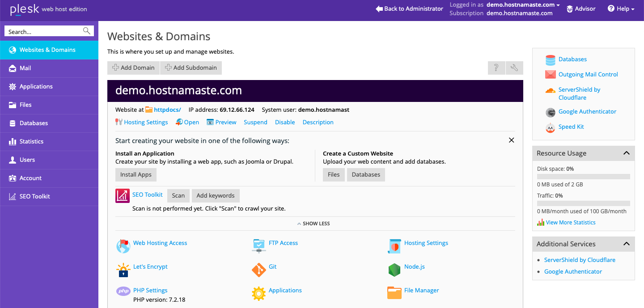This screenshot has width=644, height=308.
Task: Click the Outgoing Mail Control envelope icon
Action: pos(551,75)
